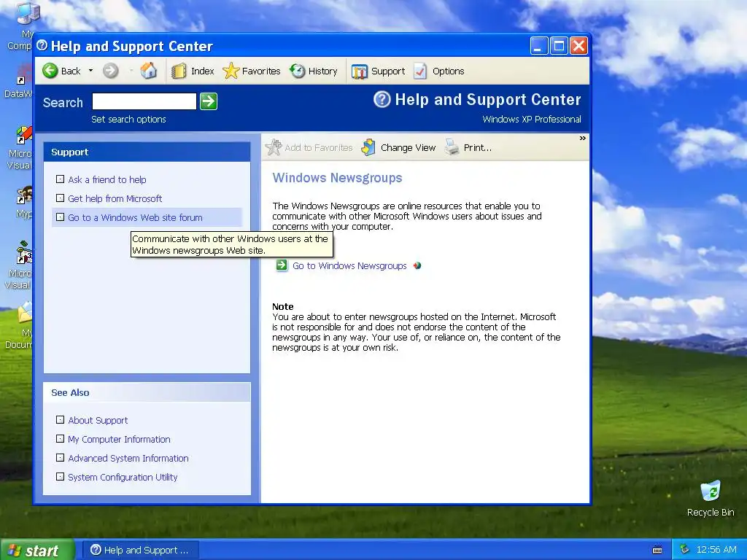The image size is (747, 560).
Task: Click the green Back arrow icon
Action: click(x=50, y=71)
